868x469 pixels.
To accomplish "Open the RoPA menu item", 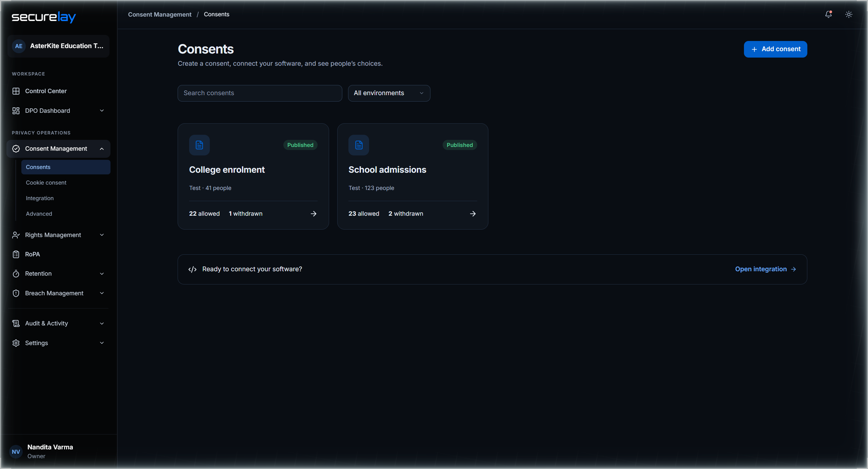I will pyautogui.click(x=58, y=254).
